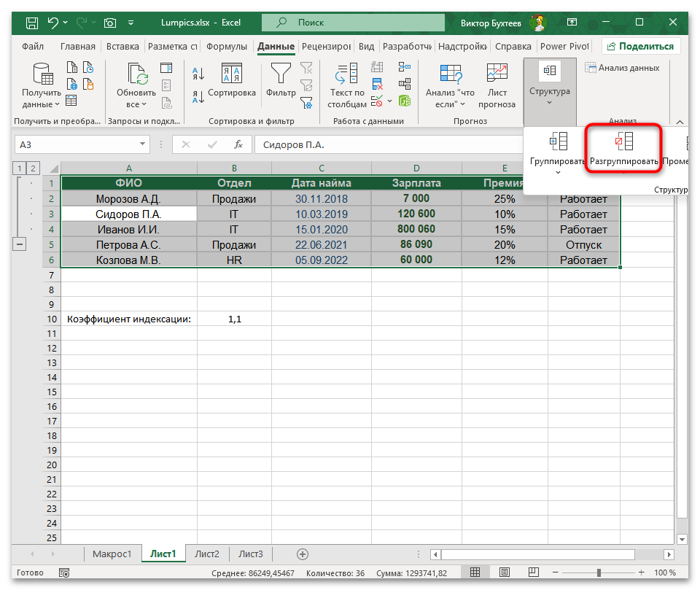This screenshot has width=700, height=590.
Task: Click the insert function fx icon
Action: [x=238, y=144]
